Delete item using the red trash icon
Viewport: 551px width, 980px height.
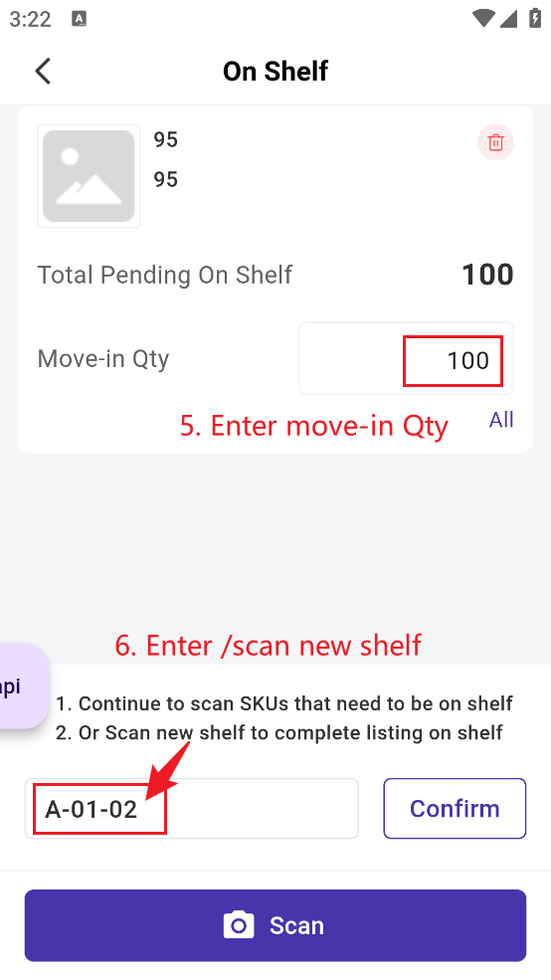495,142
